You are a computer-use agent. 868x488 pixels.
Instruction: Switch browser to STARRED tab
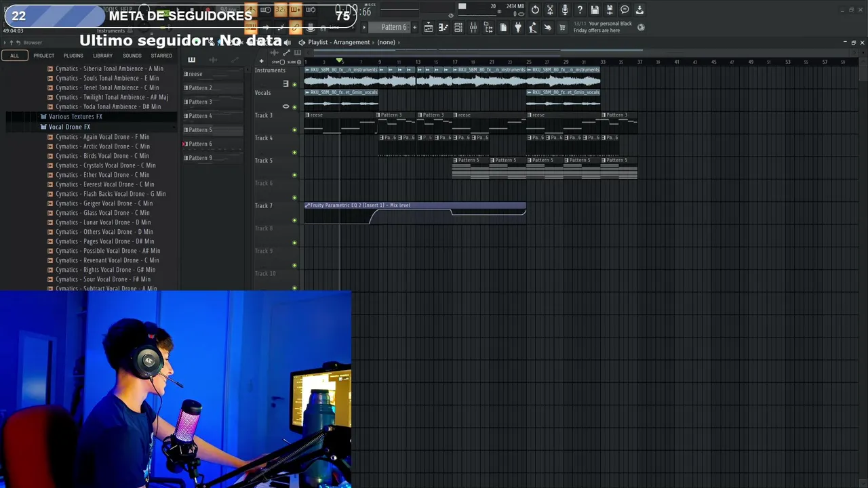point(161,56)
